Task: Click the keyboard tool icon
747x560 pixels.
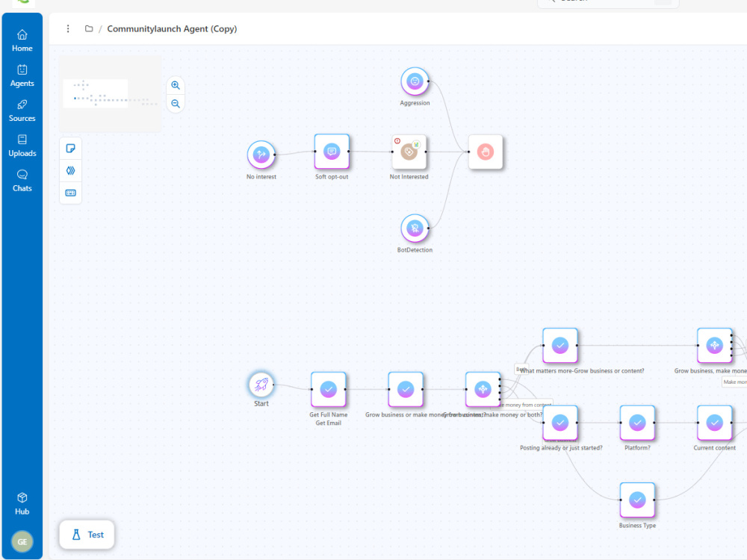Action: [70, 193]
